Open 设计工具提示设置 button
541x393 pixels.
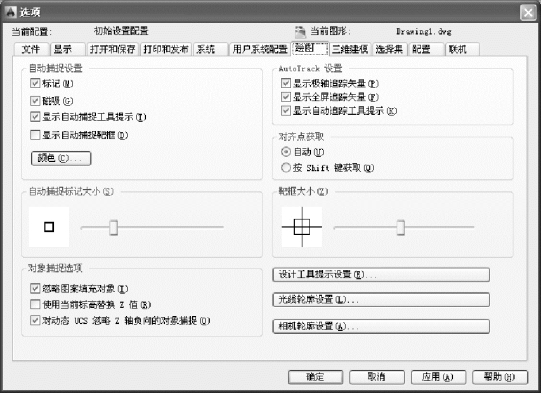point(381,275)
